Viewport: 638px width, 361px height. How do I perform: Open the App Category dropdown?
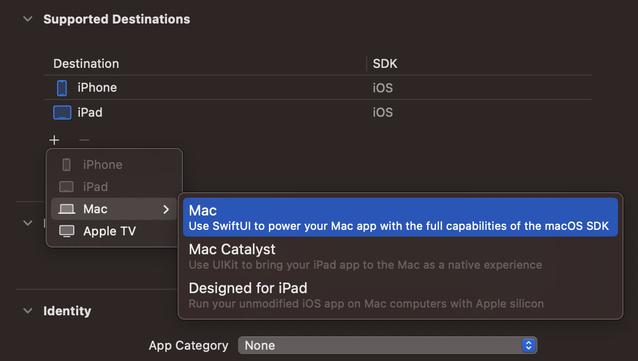tap(387, 346)
